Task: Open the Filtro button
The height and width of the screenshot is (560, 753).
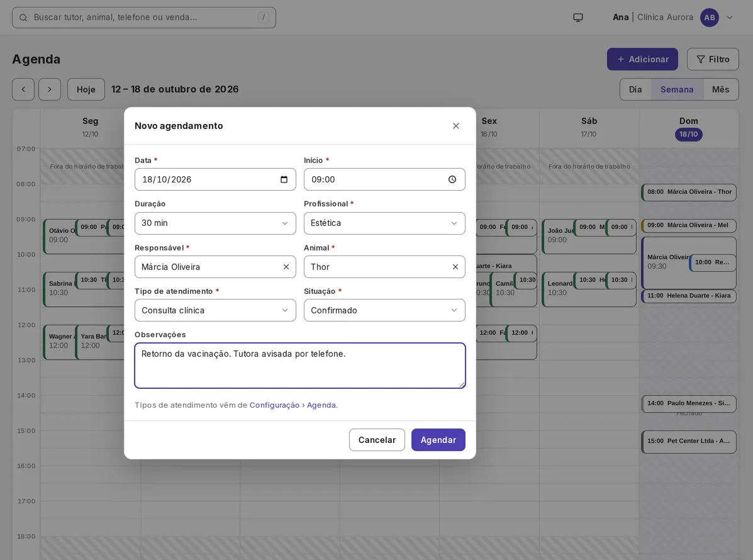Action: 713,59
